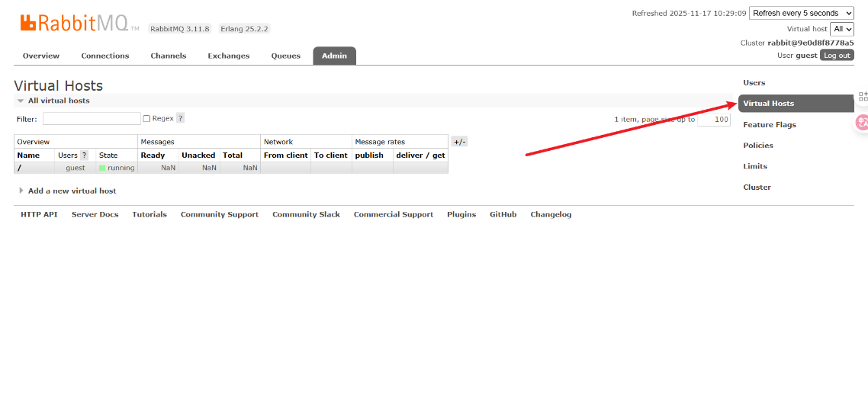
Task: Open the HTTP API link
Action: click(39, 215)
